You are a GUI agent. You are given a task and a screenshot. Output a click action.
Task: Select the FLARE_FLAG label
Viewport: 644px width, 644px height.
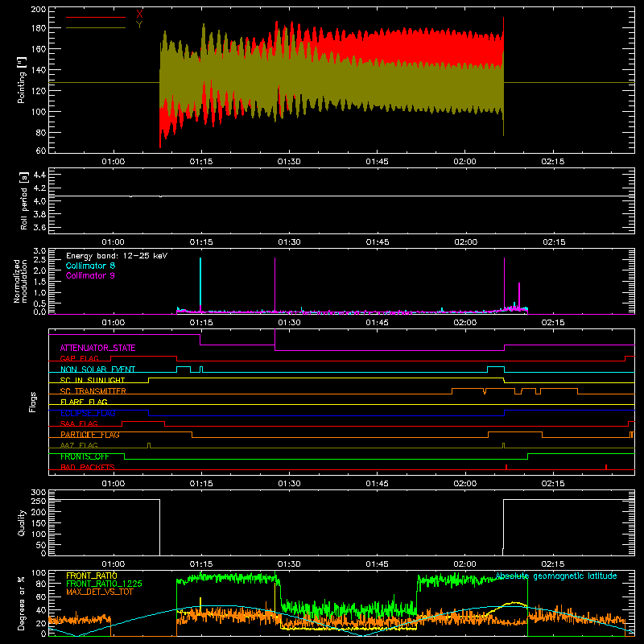pyautogui.click(x=84, y=402)
